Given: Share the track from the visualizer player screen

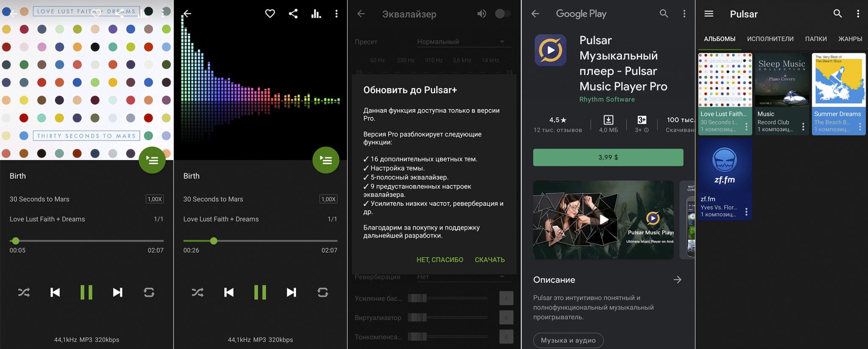Looking at the screenshot, I should point(293,14).
